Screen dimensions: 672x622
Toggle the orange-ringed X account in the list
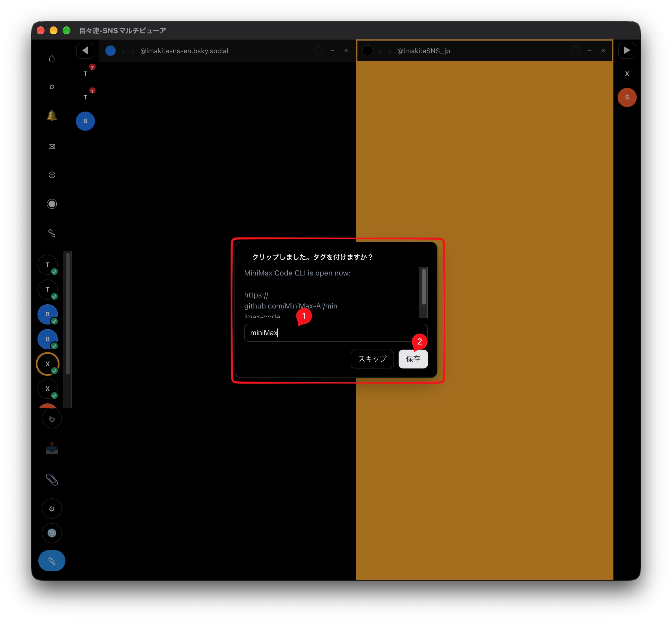coord(47,364)
